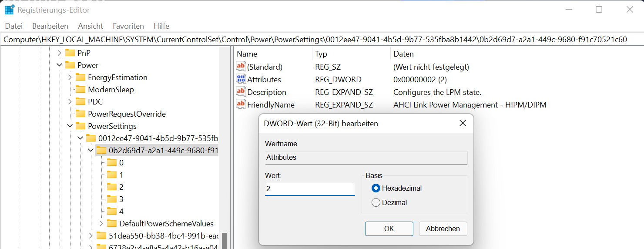Viewport: 644px width, 249px height.
Task: Confirm the dialog with OK
Action: 389,229
